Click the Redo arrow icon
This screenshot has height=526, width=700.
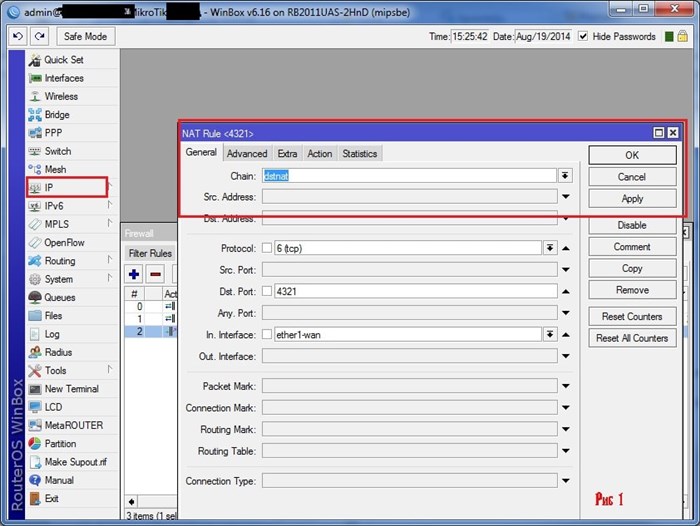(39, 36)
